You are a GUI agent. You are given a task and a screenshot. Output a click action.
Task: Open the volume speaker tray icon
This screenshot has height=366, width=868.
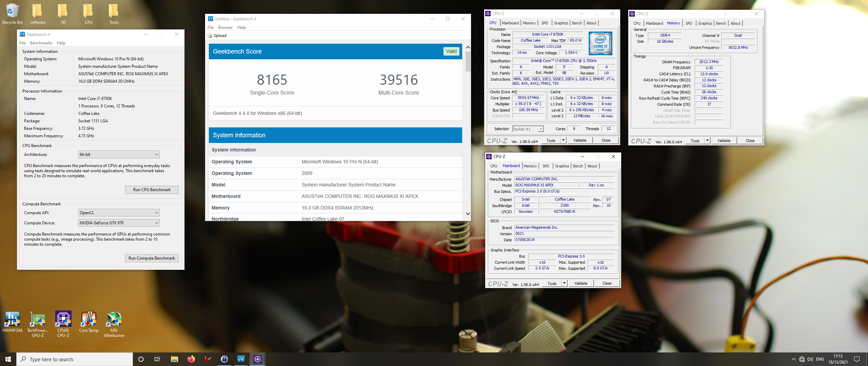pyautogui.click(x=810, y=359)
